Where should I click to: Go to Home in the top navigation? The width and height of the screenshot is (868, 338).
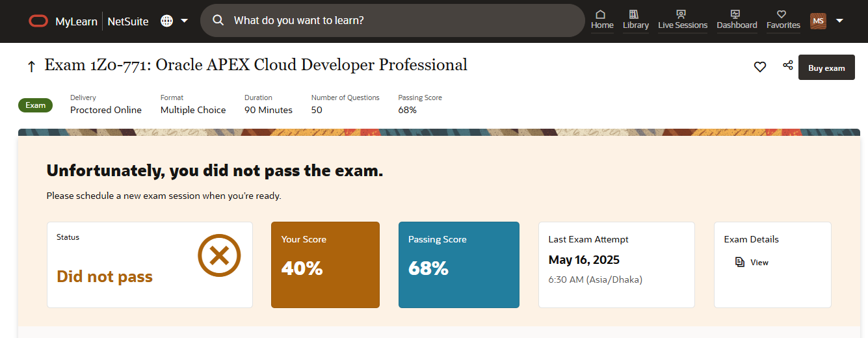(602, 19)
